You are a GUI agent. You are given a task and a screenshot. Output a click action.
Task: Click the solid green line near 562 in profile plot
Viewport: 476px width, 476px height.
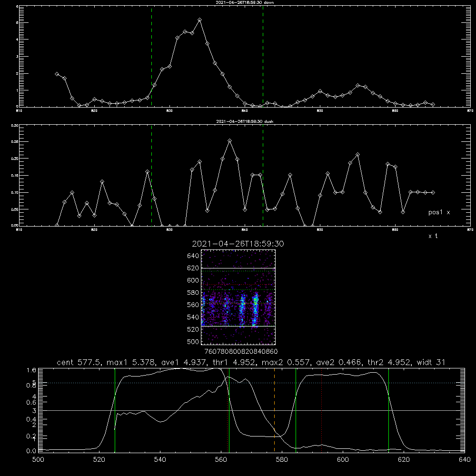pyautogui.click(x=229, y=410)
